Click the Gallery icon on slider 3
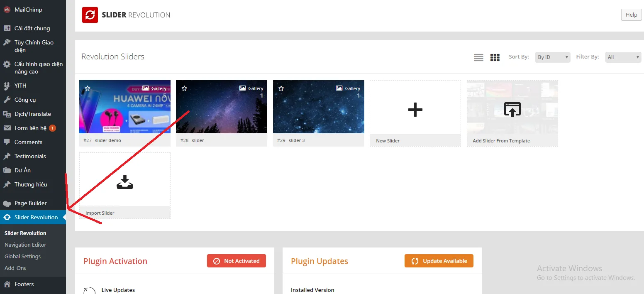Viewport: 644px width, 294px height. tap(339, 88)
